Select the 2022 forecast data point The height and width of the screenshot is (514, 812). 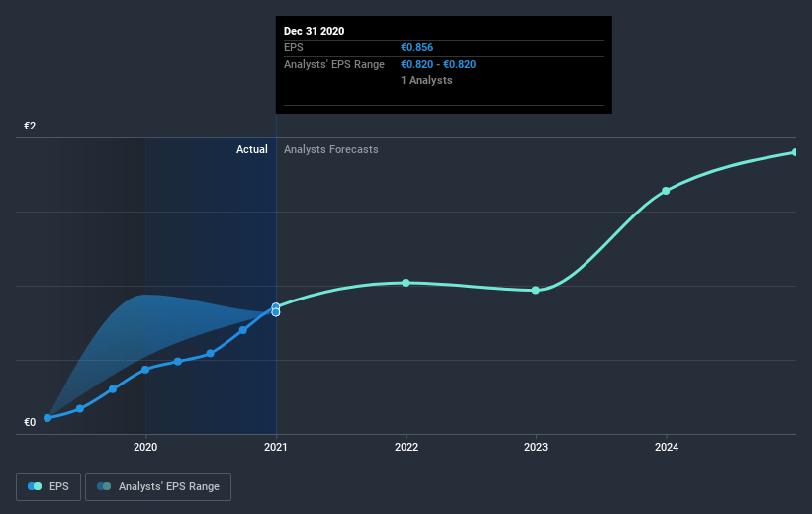click(x=406, y=283)
